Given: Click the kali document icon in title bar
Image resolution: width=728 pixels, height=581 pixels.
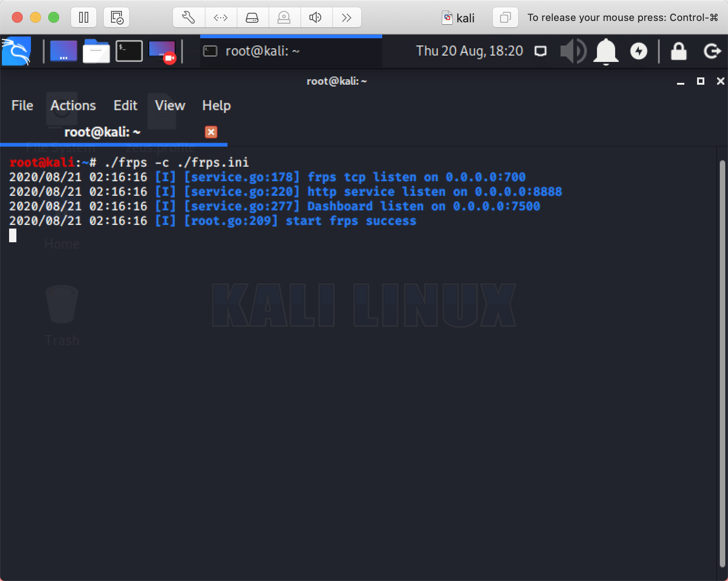Looking at the screenshot, I should click(448, 18).
